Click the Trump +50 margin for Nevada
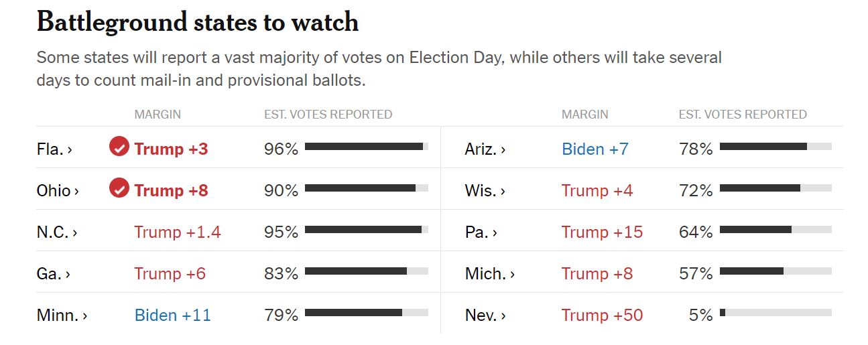Screen dimensions: 868x345 point(602,315)
